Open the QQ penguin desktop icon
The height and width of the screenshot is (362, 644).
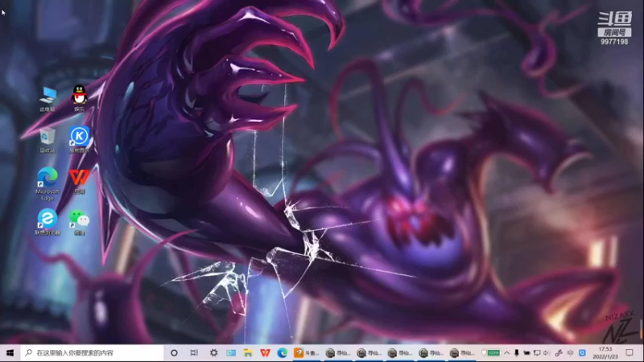click(79, 98)
